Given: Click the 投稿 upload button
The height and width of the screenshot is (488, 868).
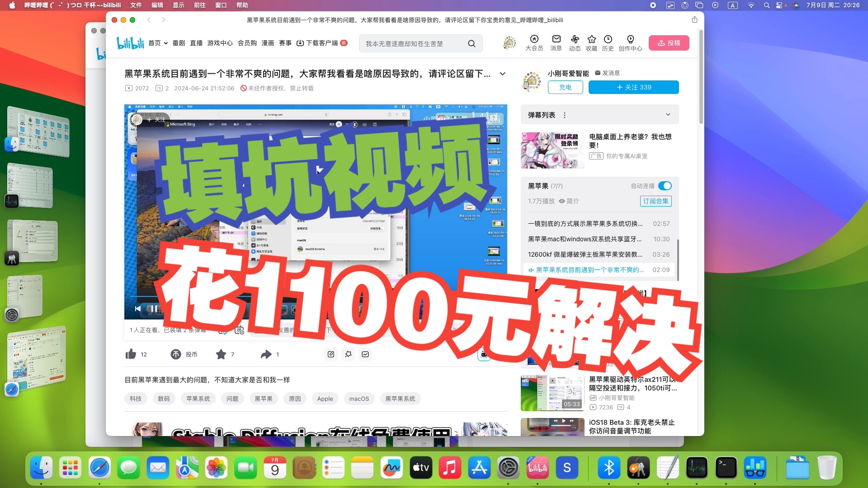Looking at the screenshot, I should (669, 43).
